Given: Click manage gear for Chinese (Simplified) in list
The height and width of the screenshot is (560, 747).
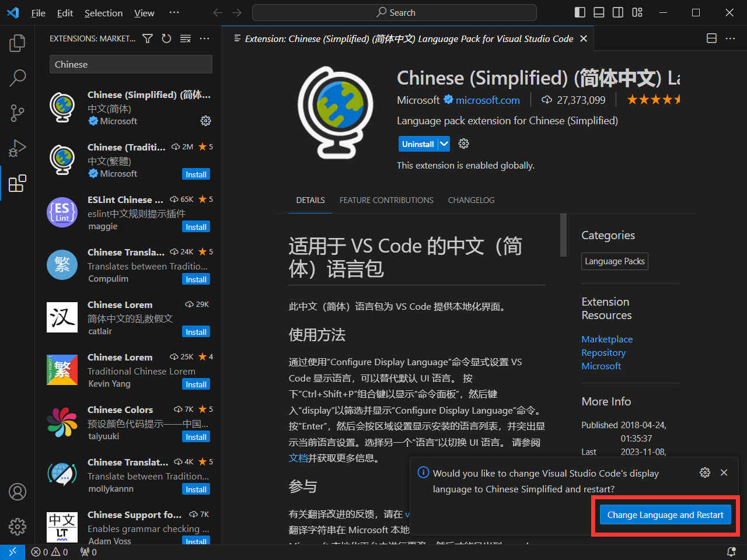Looking at the screenshot, I should point(205,121).
